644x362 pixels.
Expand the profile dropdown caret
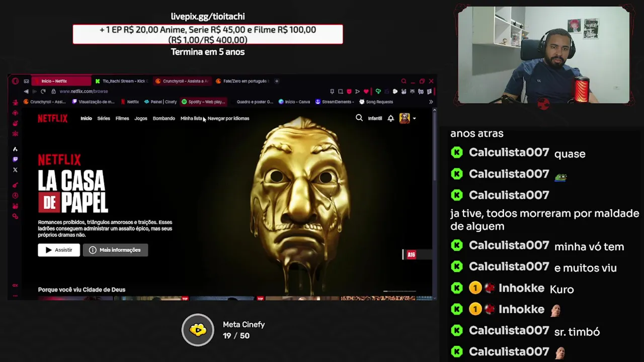[414, 119]
